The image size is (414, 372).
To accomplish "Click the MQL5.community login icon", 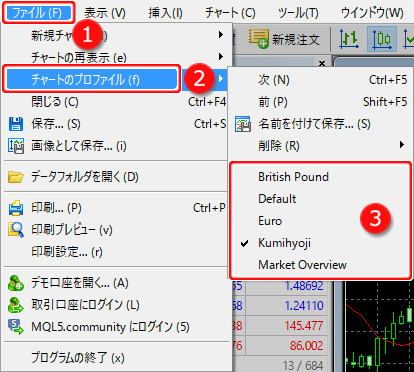I will click(16, 327).
